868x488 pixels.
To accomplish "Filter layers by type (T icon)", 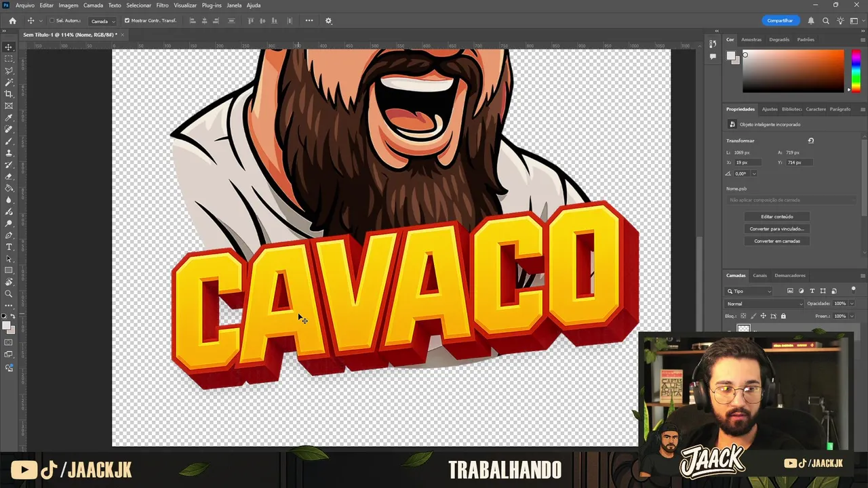I will (812, 291).
